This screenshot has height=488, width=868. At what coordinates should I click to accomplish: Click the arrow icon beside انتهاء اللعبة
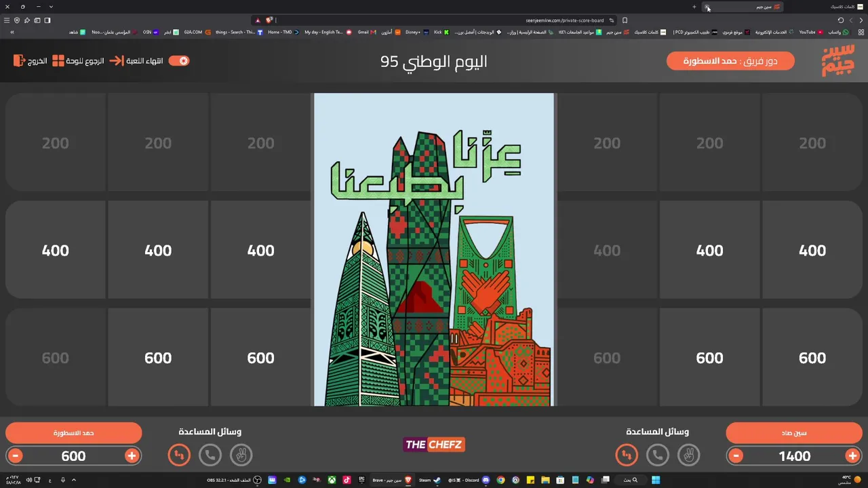coord(117,61)
